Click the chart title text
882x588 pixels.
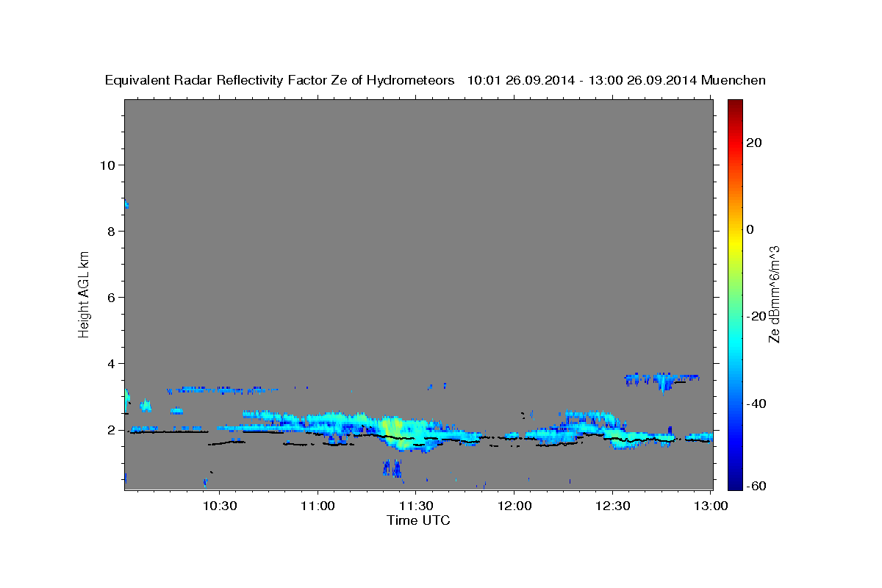tap(435, 80)
